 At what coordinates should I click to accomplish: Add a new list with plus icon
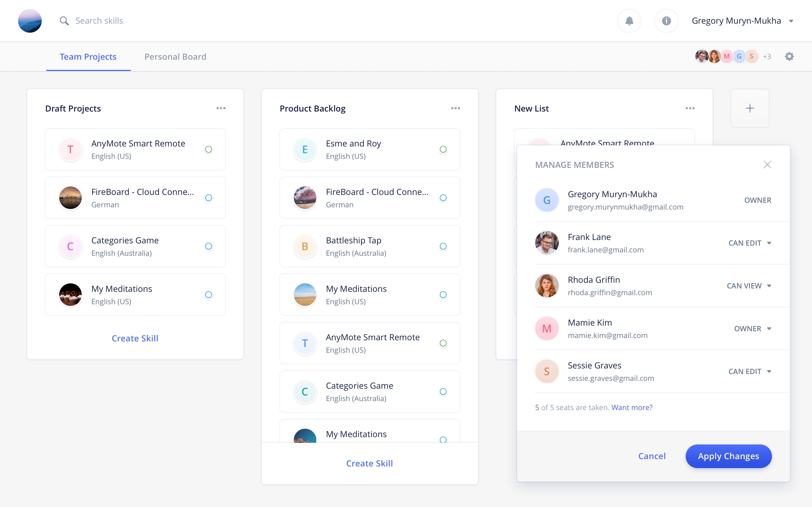pyautogui.click(x=750, y=108)
